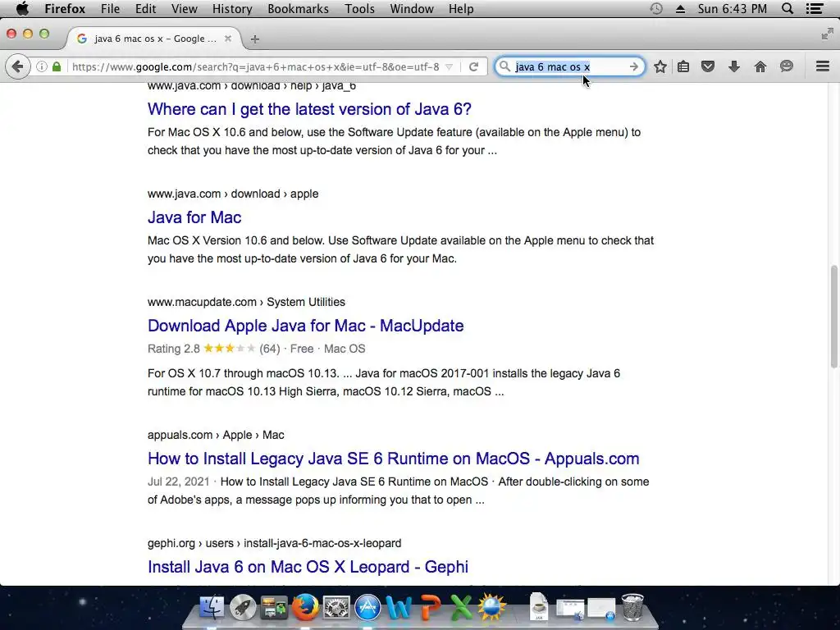The width and height of the screenshot is (840, 630).
Task: Open 'How to Install Legacy Java SE 6 Runtime' link
Action: coord(393,459)
